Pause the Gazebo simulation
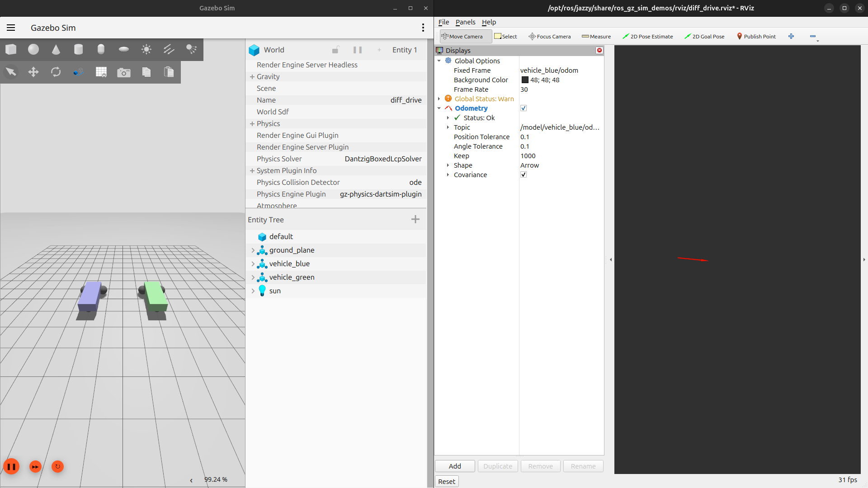The height and width of the screenshot is (488, 868). [11, 466]
